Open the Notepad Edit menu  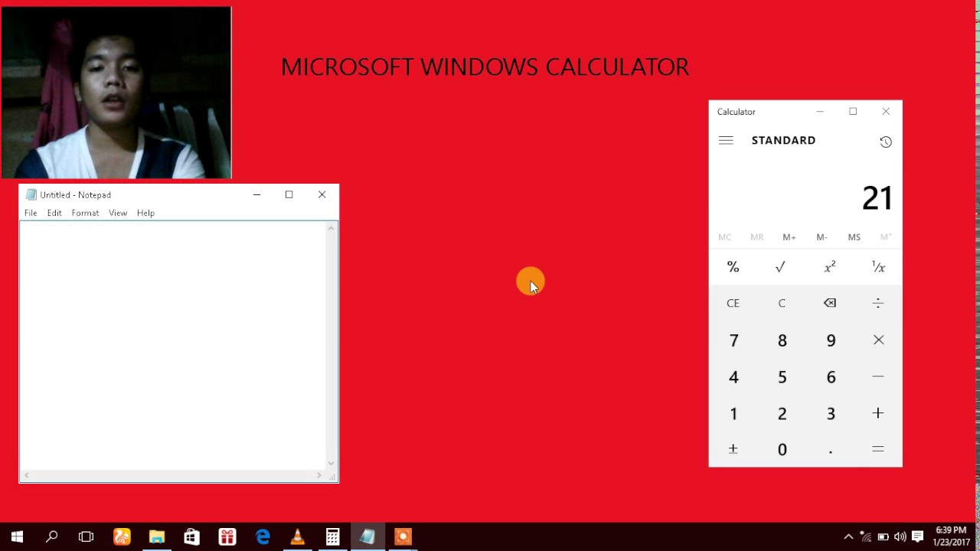(x=54, y=213)
